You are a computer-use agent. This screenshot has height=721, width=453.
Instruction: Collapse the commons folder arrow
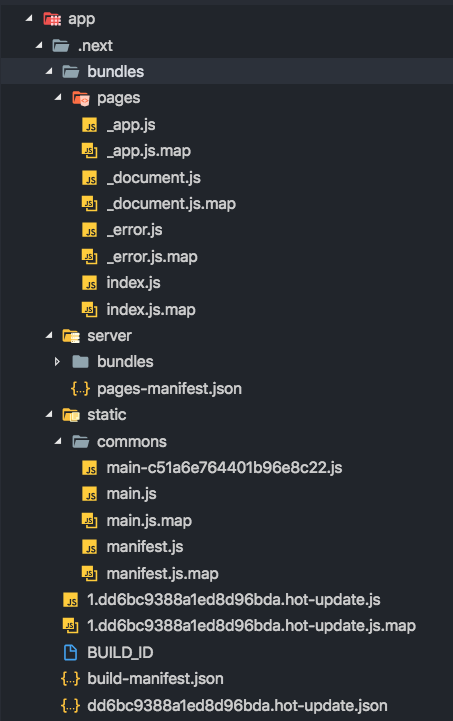[x=58, y=441]
